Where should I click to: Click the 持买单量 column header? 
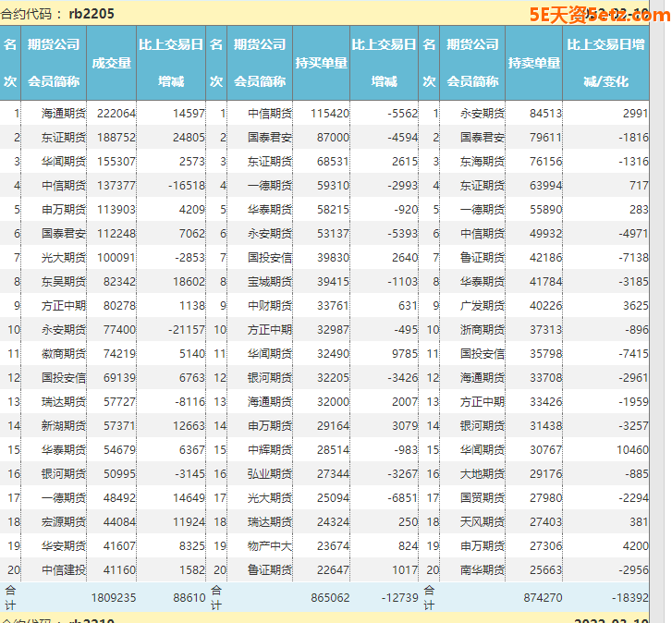(321, 63)
